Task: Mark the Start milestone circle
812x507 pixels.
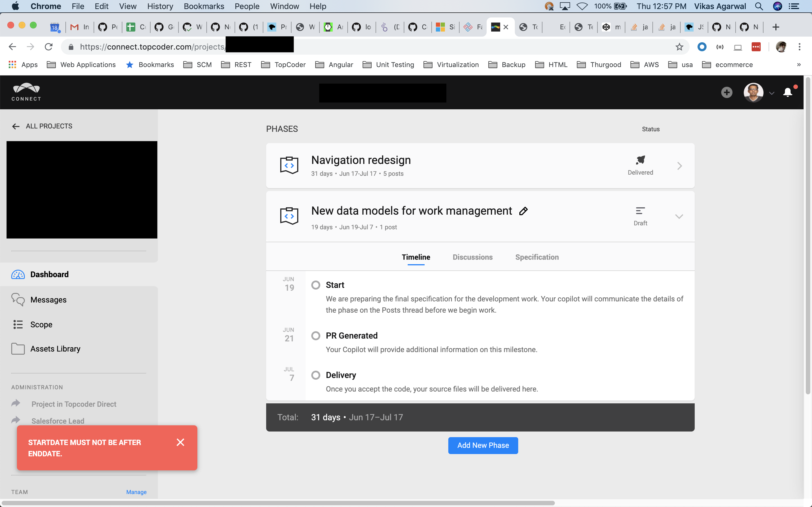Action: (x=316, y=285)
